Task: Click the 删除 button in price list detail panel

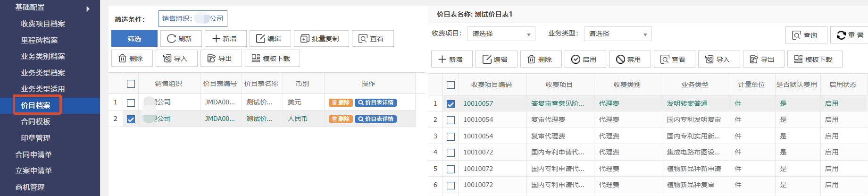Action: coord(541,60)
